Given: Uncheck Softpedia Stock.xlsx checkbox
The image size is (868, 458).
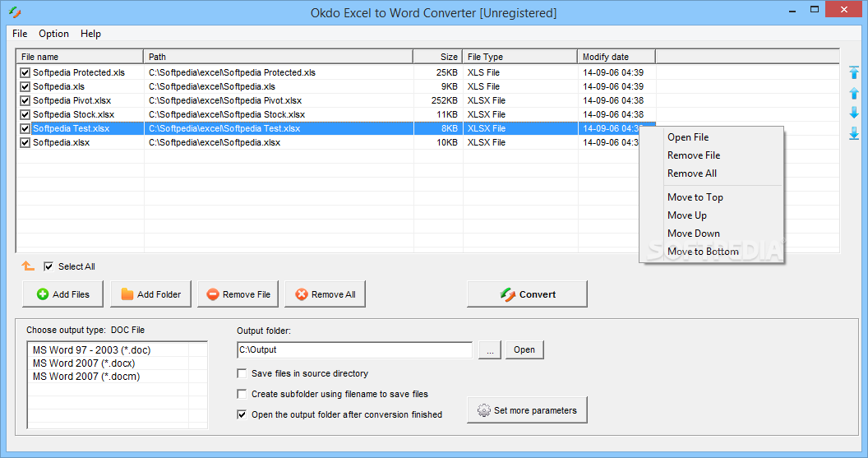Looking at the screenshot, I should (25, 114).
